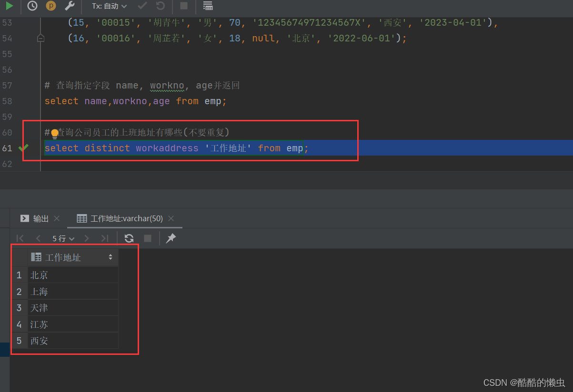This screenshot has width=573, height=392.
Task: Click the '工作地址' alias string in line 61
Action: coord(228,148)
